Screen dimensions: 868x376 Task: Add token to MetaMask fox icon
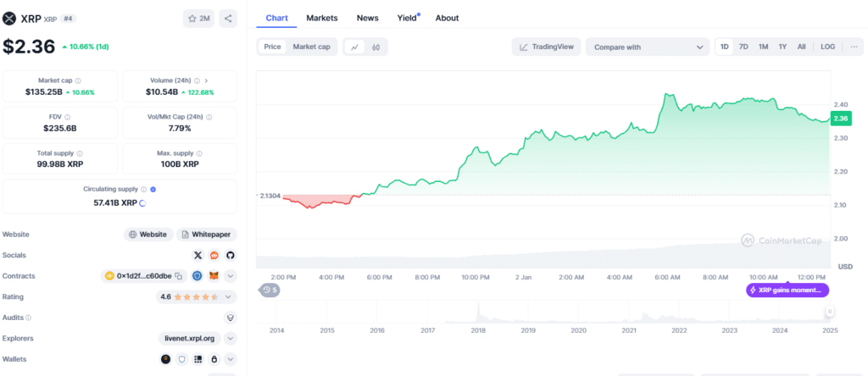(x=214, y=276)
